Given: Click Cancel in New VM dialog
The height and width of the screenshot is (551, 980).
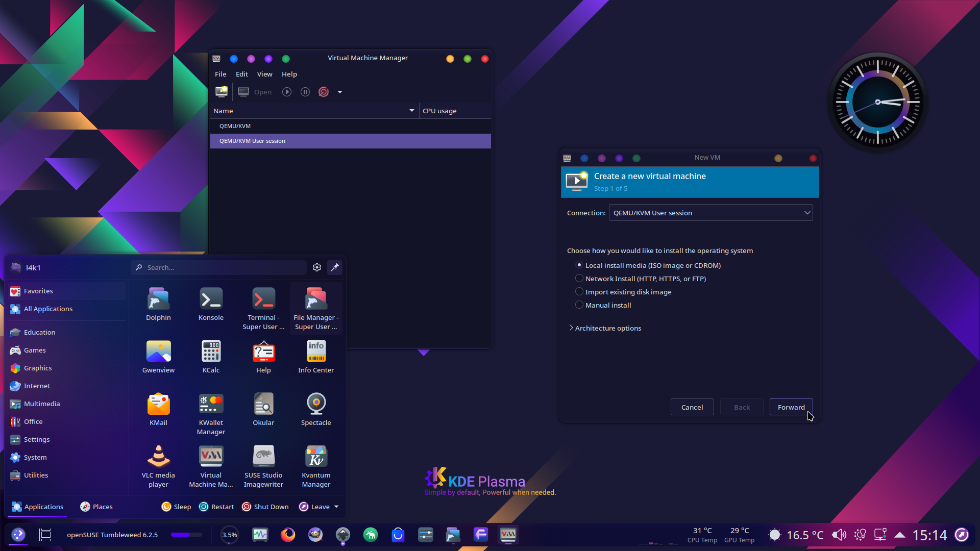Looking at the screenshot, I should pos(692,407).
